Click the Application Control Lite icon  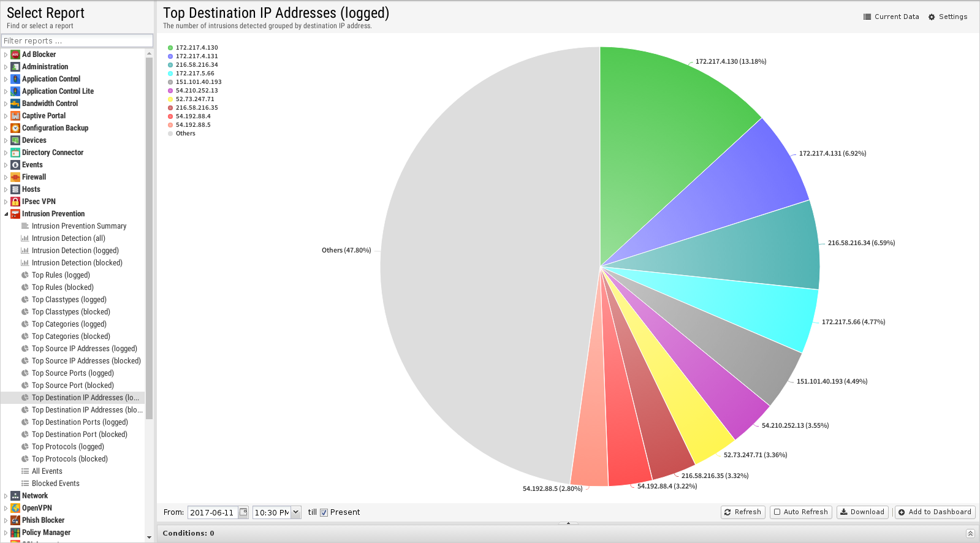click(15, 91)
